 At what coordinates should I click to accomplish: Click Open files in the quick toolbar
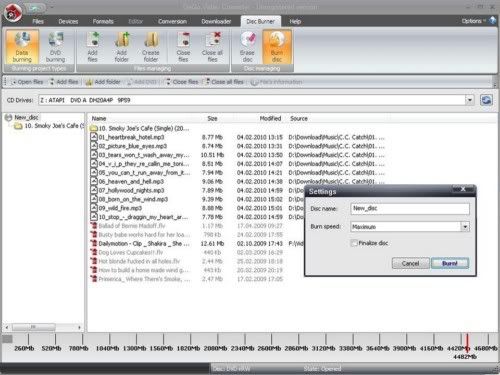[27, 82]
